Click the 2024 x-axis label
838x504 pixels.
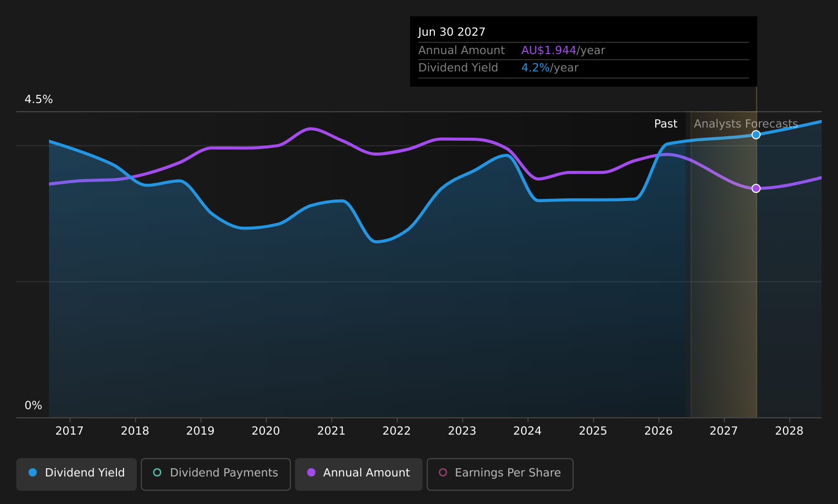tap(528, 431)
